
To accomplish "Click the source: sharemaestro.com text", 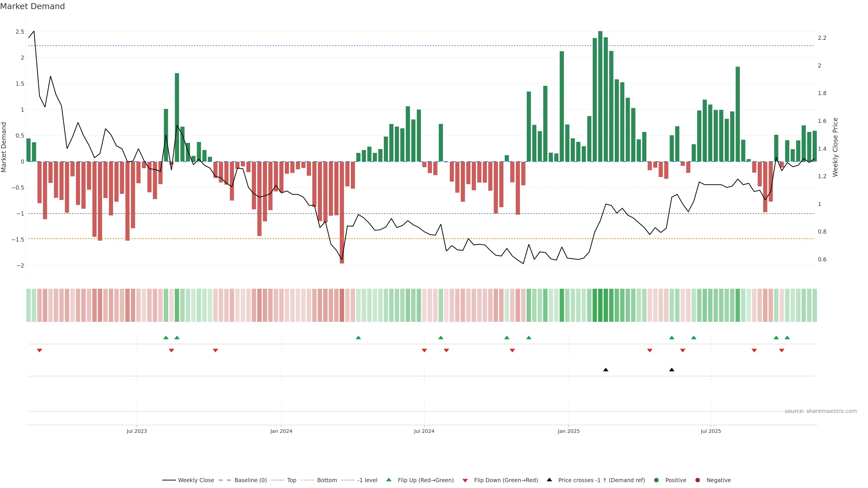I will pos(821,411).
